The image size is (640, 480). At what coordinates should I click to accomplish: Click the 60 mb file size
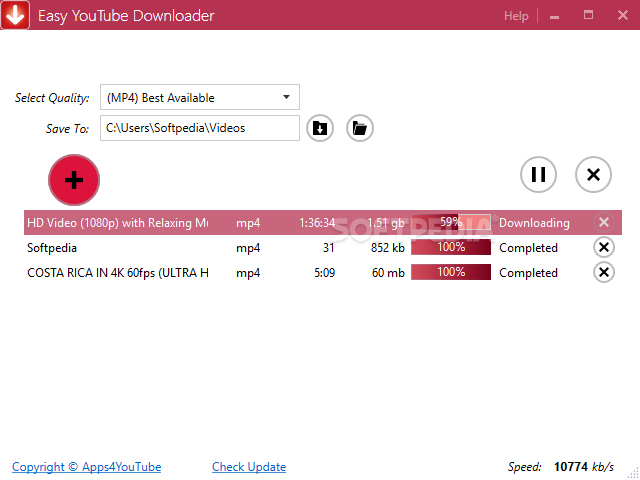click(x=388, y=273)
